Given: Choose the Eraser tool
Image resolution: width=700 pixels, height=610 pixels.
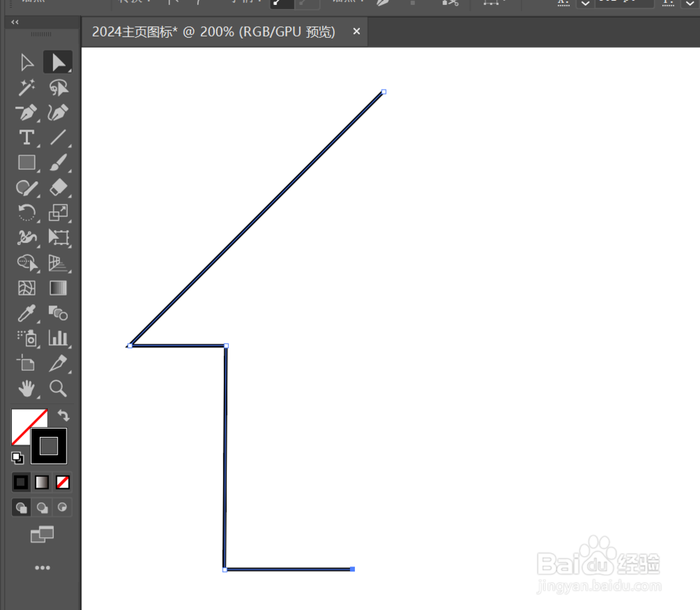Looking at the screenshot, I should (58, 188).
